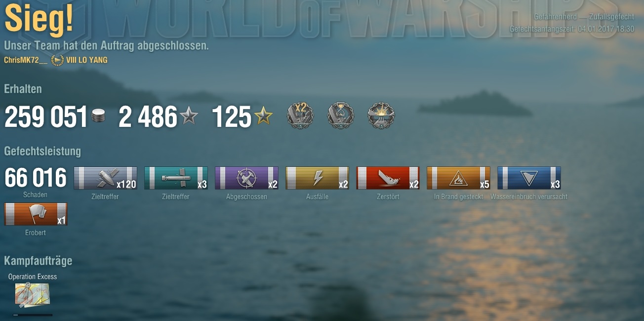Open the Operation Excess mission thumbnail
The width and height of the screenshot is (644, 321).
32,295
